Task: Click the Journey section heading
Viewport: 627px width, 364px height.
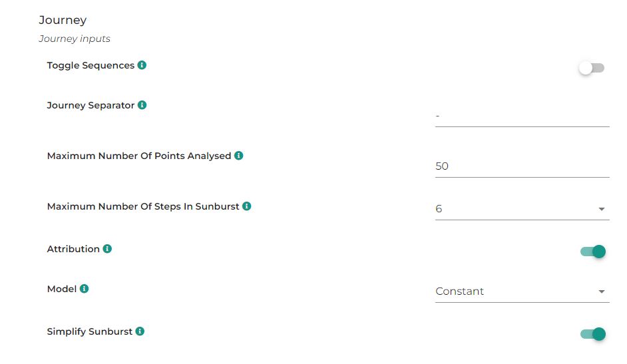Action: click(x=63, y=20)
